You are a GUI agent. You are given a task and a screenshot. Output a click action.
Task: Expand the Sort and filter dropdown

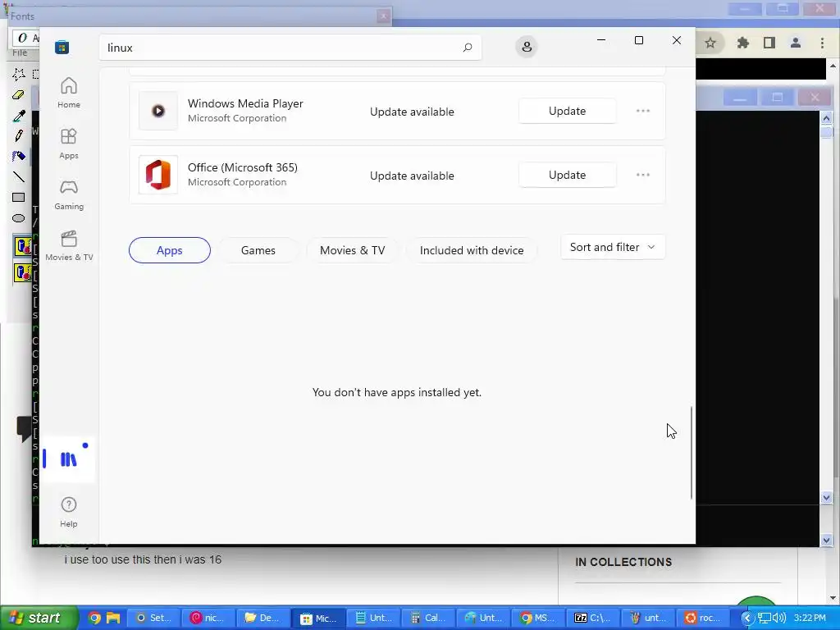click(x=612, y=247)
